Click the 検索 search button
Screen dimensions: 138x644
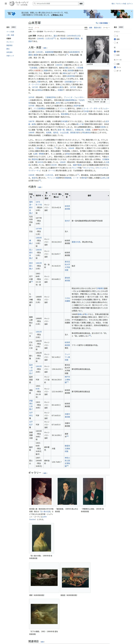point(81,4)
